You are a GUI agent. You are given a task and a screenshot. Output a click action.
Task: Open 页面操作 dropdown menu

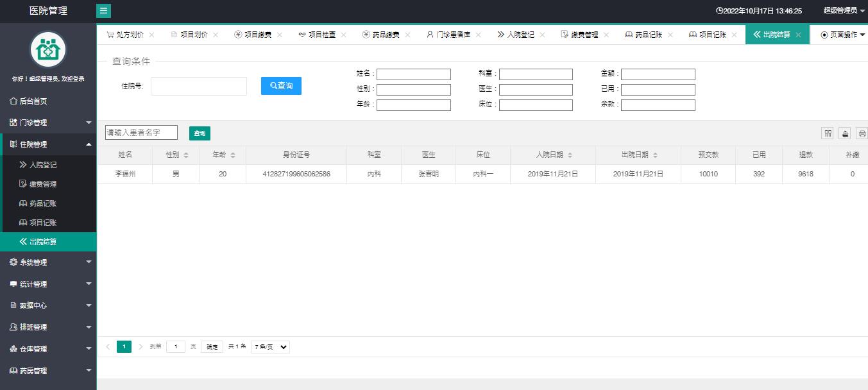point(843,35)
